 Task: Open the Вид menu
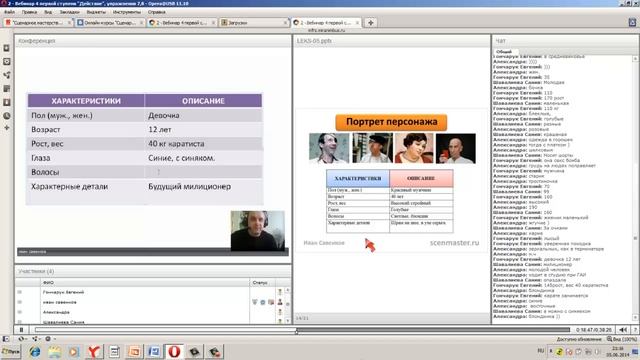pos(48,12)
